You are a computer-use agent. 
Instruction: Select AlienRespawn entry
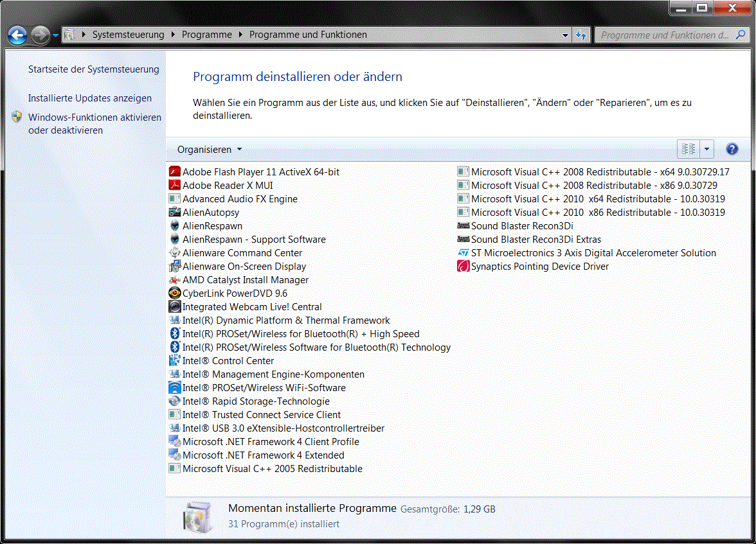(x=206, y=225)
